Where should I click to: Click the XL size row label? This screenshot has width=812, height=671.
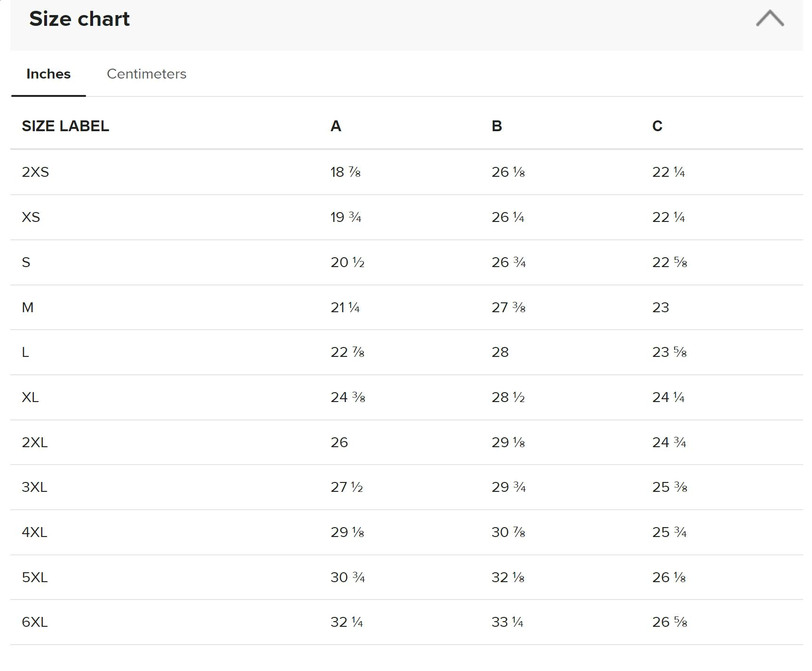point(30,397)
